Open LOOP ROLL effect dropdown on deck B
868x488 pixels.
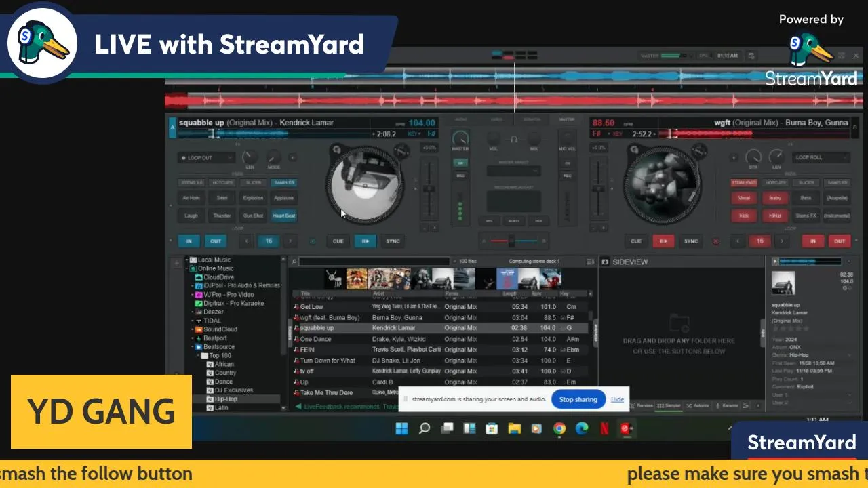click(x=822, y=158)
